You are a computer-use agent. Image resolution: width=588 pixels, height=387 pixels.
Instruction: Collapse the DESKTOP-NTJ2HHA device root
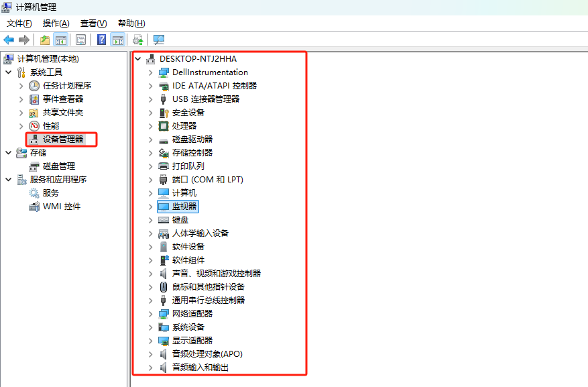[138, 59]
